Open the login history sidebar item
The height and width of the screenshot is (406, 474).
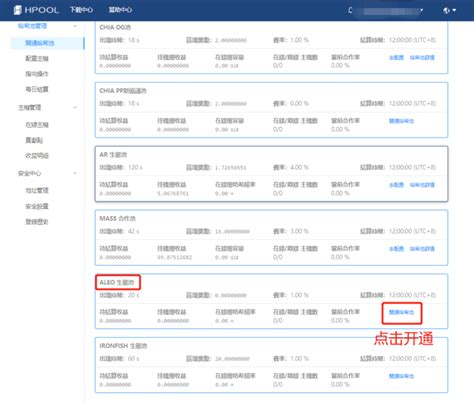[x=37, y=222]
